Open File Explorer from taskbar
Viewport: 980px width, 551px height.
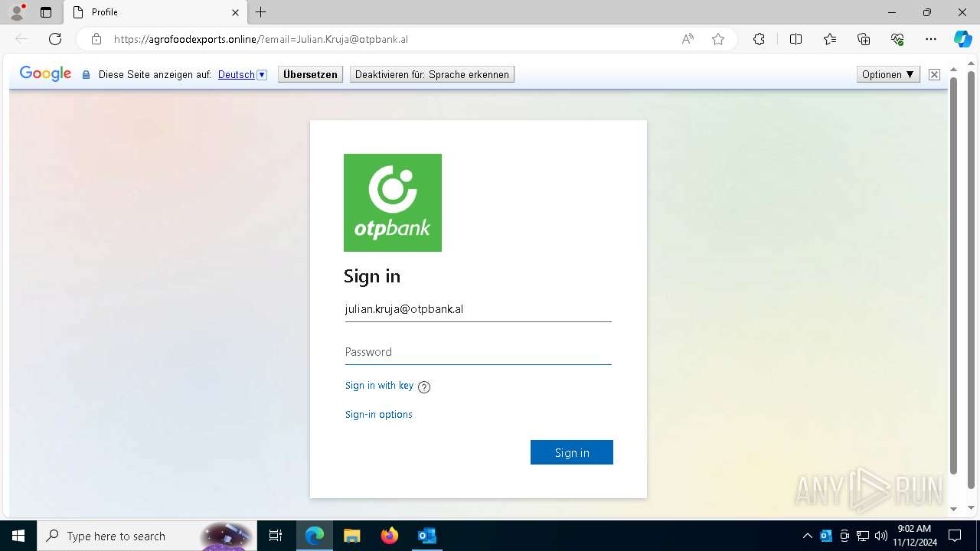pos(351,536)
